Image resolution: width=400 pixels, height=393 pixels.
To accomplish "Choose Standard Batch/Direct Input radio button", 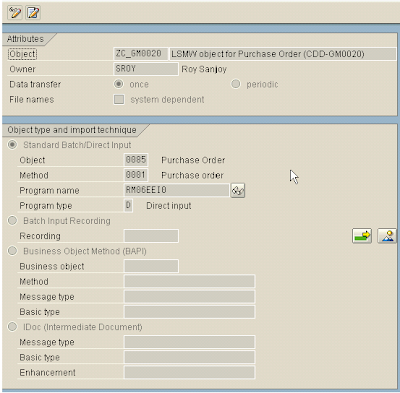I will 12,145.
